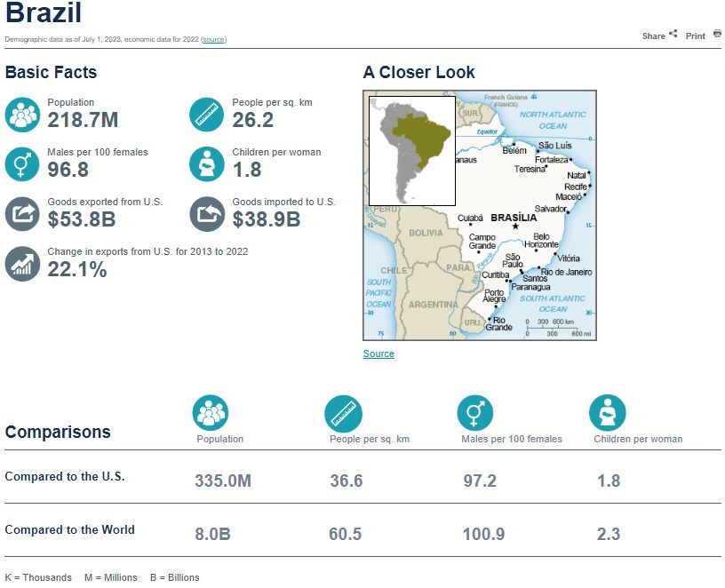Click the Males per 100 females gender icon in Basic Facts
Viewport: 725px width, 588px height.
coord(22,164)
